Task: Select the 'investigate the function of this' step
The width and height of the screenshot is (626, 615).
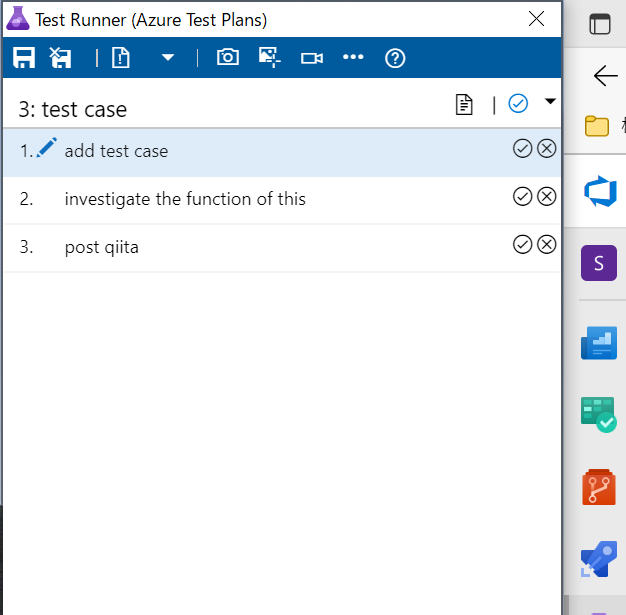Action: click(x=185, y=199)
